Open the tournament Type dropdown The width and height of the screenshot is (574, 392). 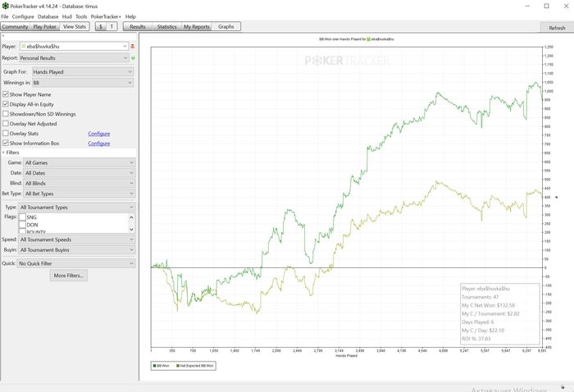[x=77, y=207]
